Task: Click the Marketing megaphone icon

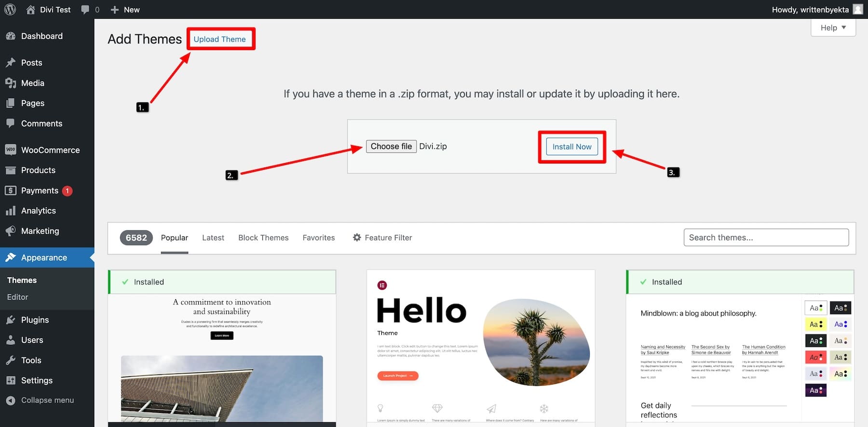Action: pyautogui.click(x=11, y=231)
